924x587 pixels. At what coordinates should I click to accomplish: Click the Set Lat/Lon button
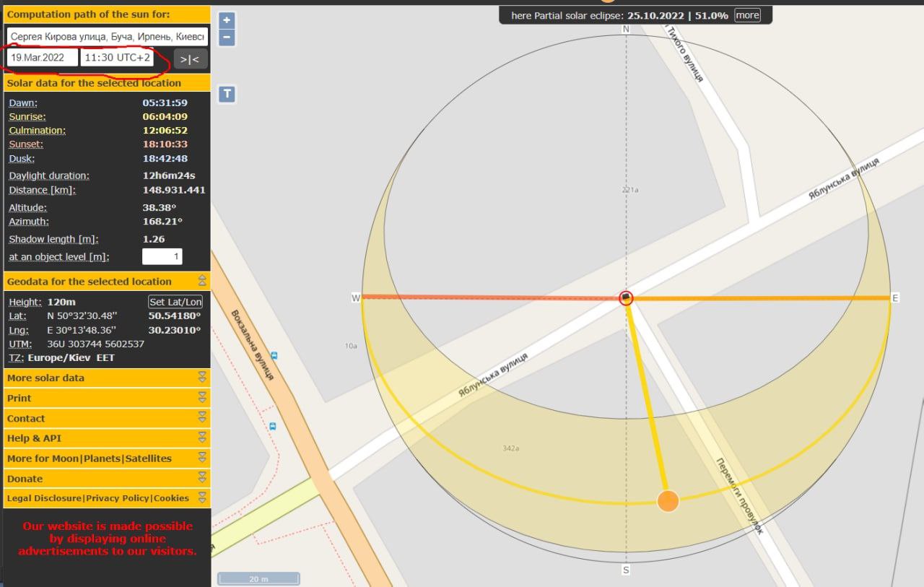175,302
